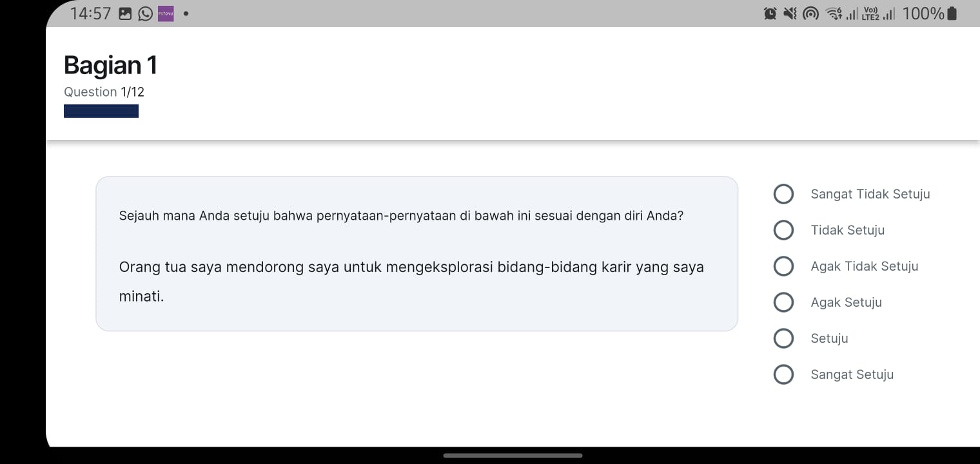
Task: Select the Setuju radio button
Action: pos(783,338)
